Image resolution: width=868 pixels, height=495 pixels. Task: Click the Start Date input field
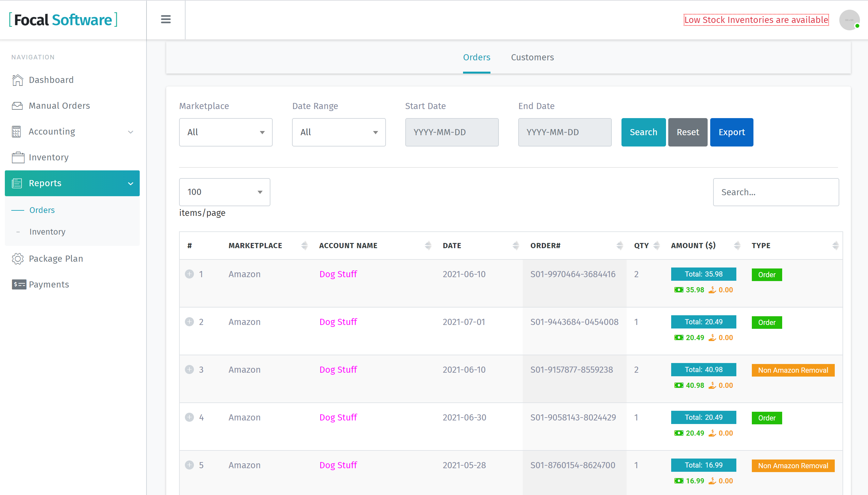click(451, 132)
